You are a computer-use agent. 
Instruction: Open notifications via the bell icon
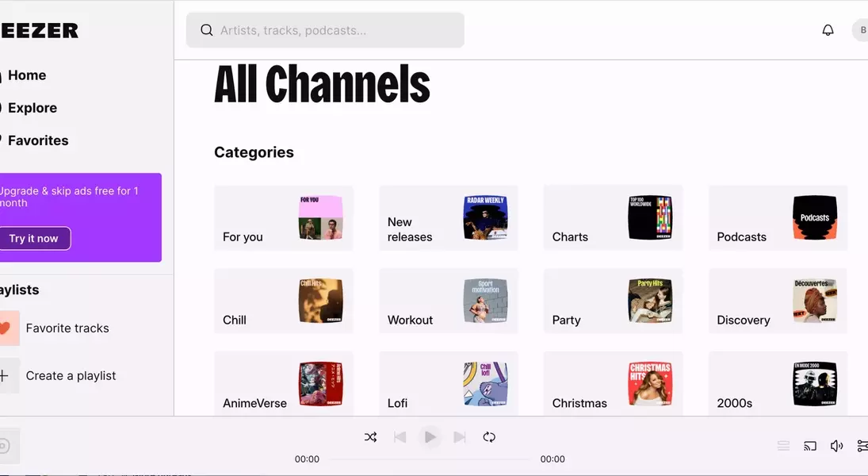click(828, 29)
